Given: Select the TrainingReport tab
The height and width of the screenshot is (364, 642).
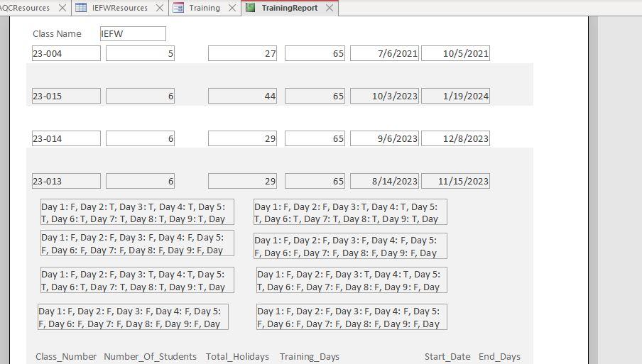Looking at the screenshot, I should (290, 8).
